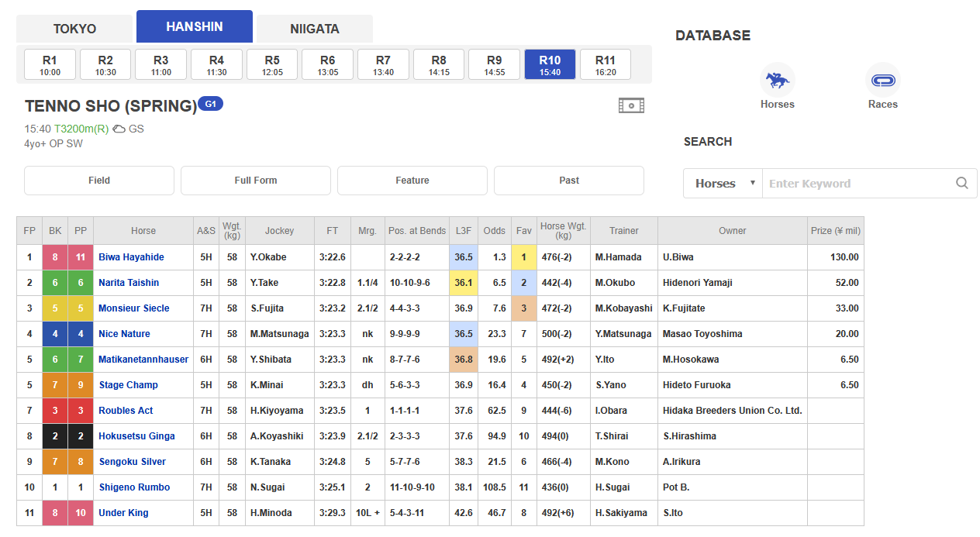This screenshot has height=537, width=980.
Task: Select race R5 at 12:05
Action: [272, 64]
